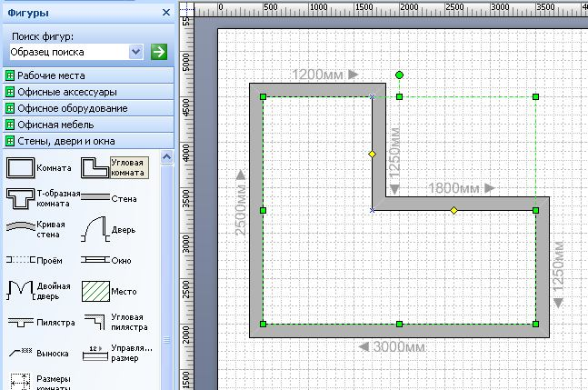Click the stencil scrollbar up arrow
The height and width of the screenshot is (390, 588).
click(167, 156)
